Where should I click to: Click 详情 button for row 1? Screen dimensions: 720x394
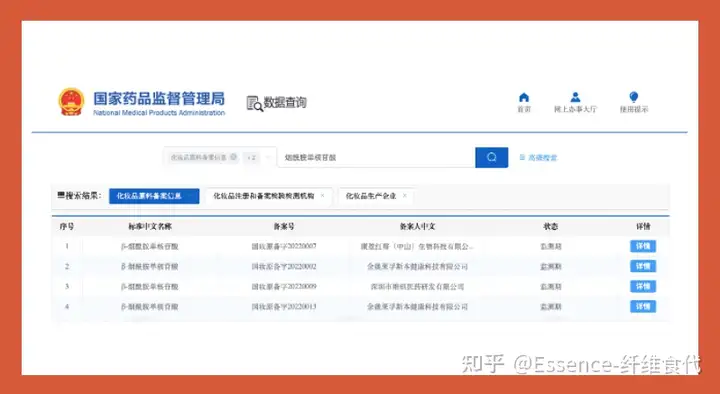(x=643, y=246)
